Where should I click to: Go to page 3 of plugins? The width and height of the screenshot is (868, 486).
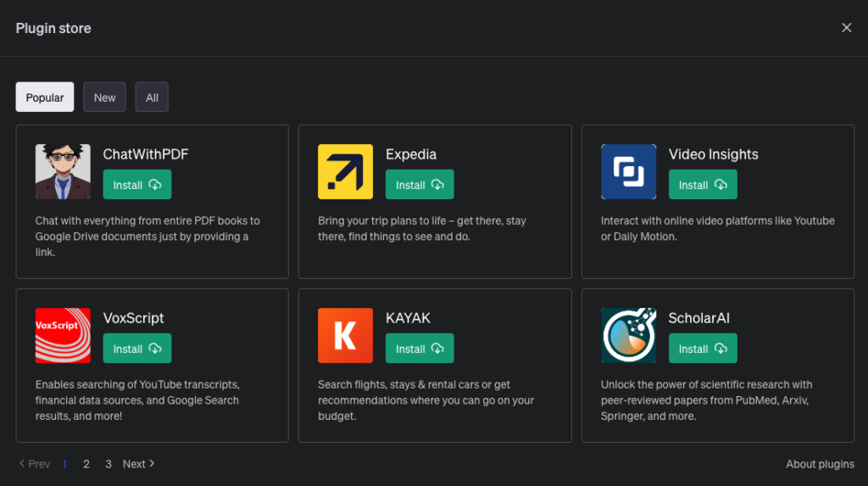tap(108, 465)
